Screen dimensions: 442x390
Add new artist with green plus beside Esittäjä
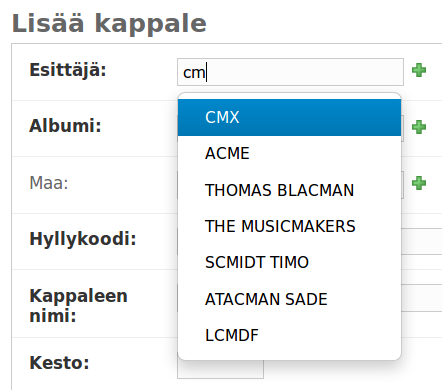coord(419,70)
